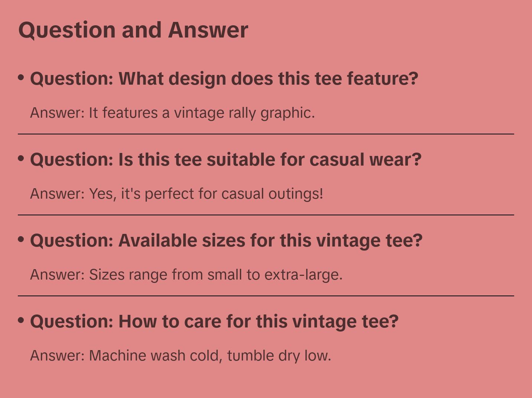The height and width of the screenshot is (398, 532).
Task: Click the "Question and Answer" heading
Action: pyautogui.click(x=133, y=30)
